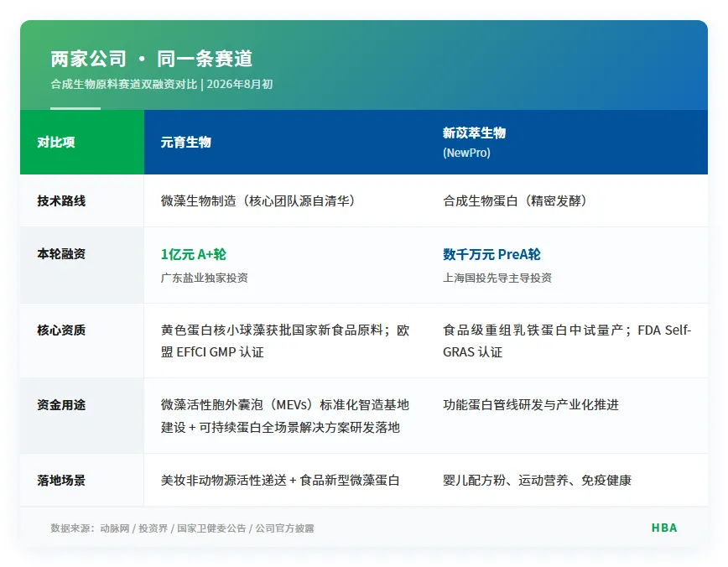Click the 食品级重组乳铁蛋白中试量产 cell
This screenshot has width=728, height=567.
coord(567,341)
